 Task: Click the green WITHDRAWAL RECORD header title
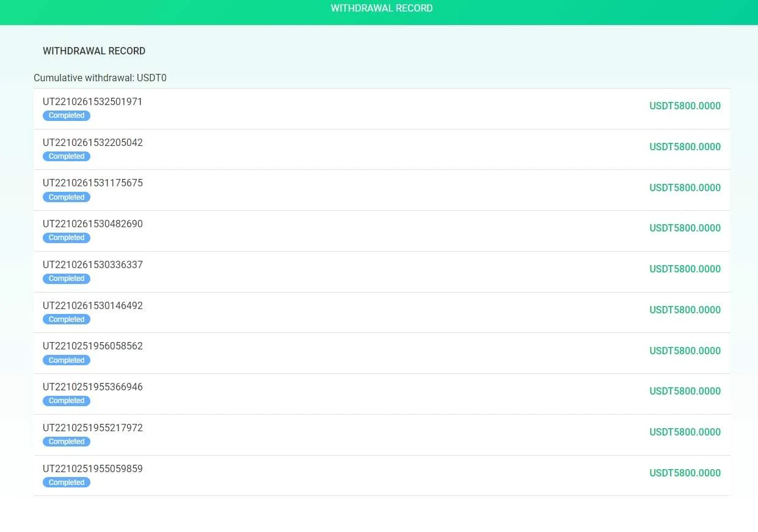382,9
